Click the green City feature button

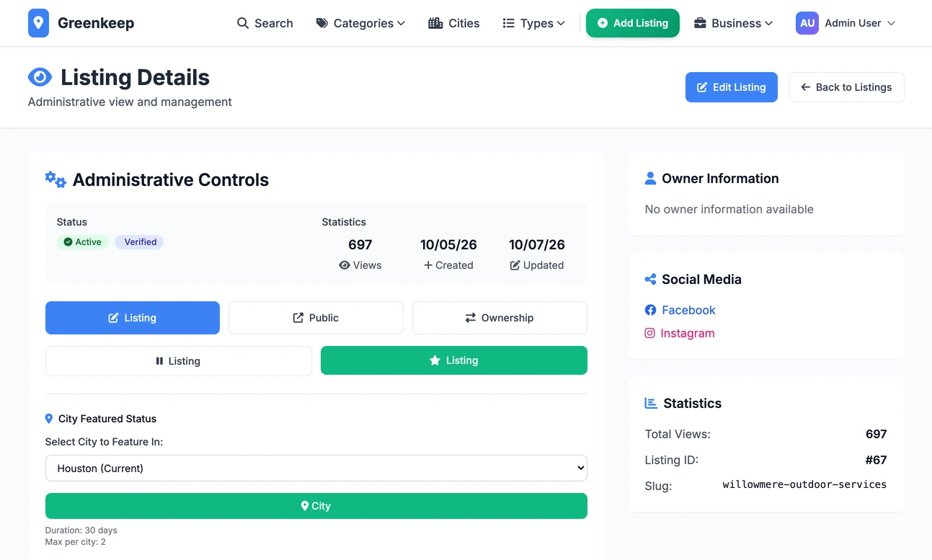point(316,506)
